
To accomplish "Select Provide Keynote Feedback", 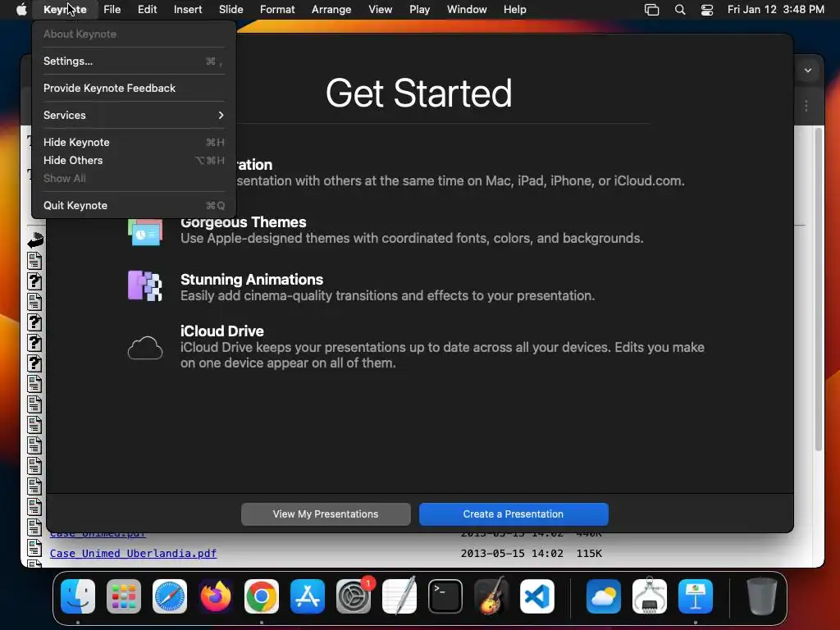I will 134,88.
